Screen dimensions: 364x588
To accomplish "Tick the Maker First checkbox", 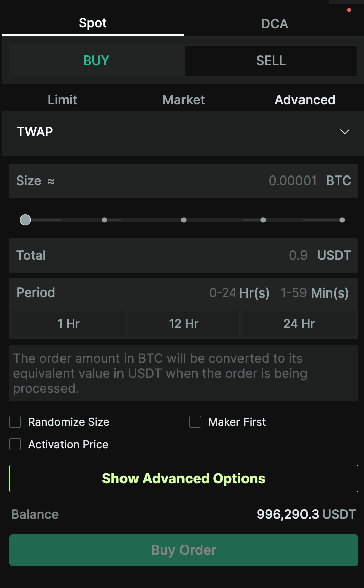I will pos(195,422).
